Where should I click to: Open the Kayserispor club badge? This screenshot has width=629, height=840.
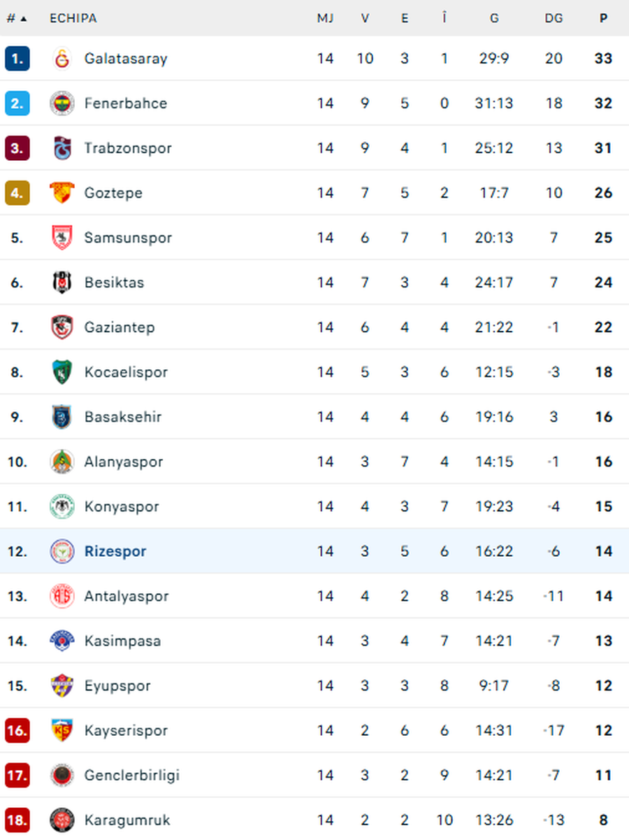pyautogui.click(x=62, y=730)
